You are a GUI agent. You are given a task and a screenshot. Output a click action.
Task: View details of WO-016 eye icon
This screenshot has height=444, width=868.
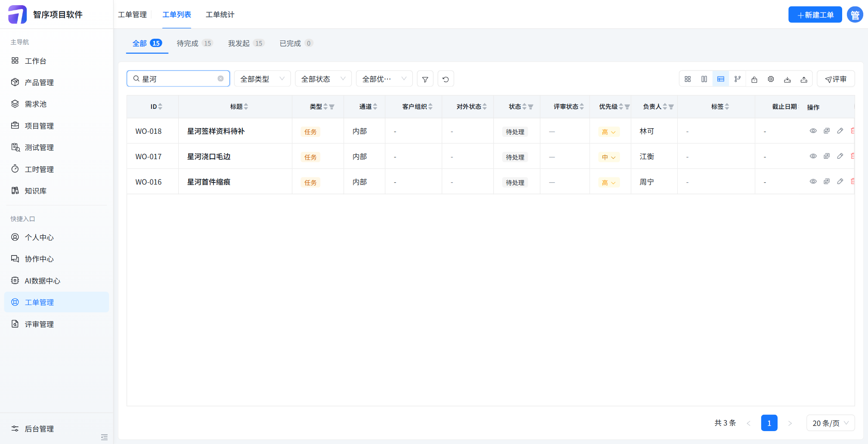click(x=813, y=182)
